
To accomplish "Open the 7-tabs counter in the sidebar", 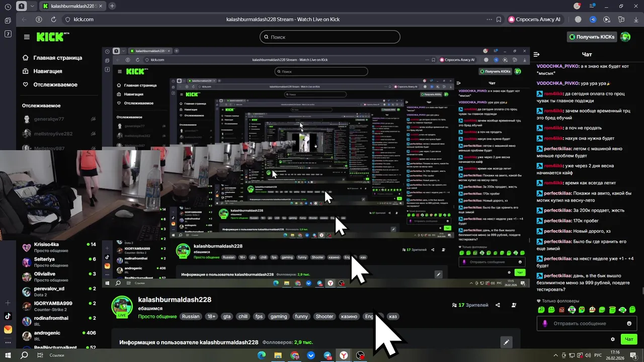I will point(8,34).
